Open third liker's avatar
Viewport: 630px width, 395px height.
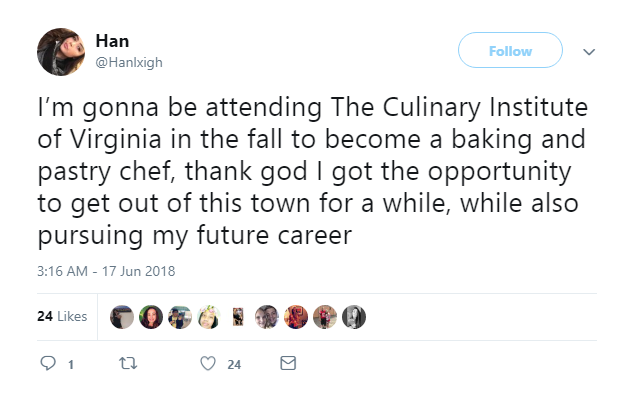180,317
